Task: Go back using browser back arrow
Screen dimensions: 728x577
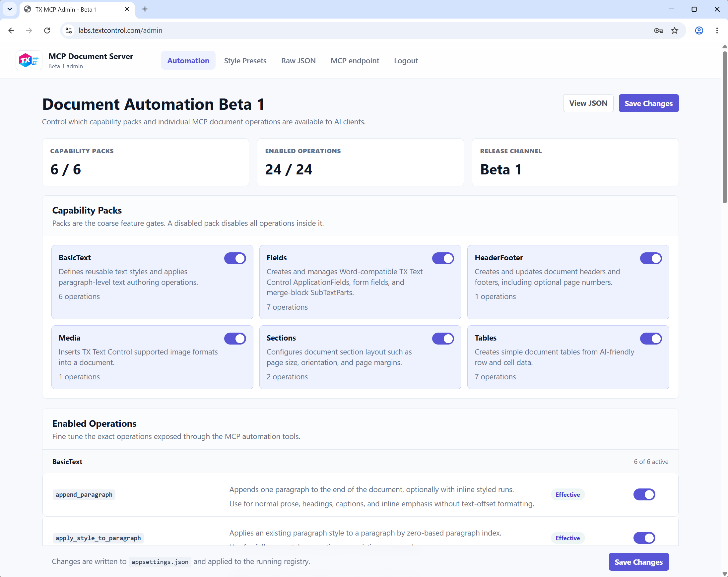Action: (12, 31)
